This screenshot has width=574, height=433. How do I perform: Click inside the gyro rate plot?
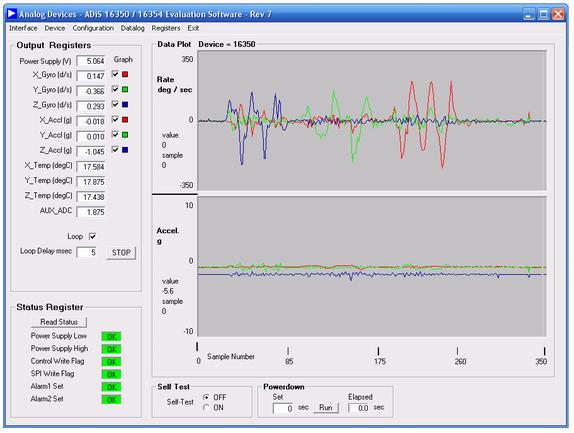click(x=372, y=120)
